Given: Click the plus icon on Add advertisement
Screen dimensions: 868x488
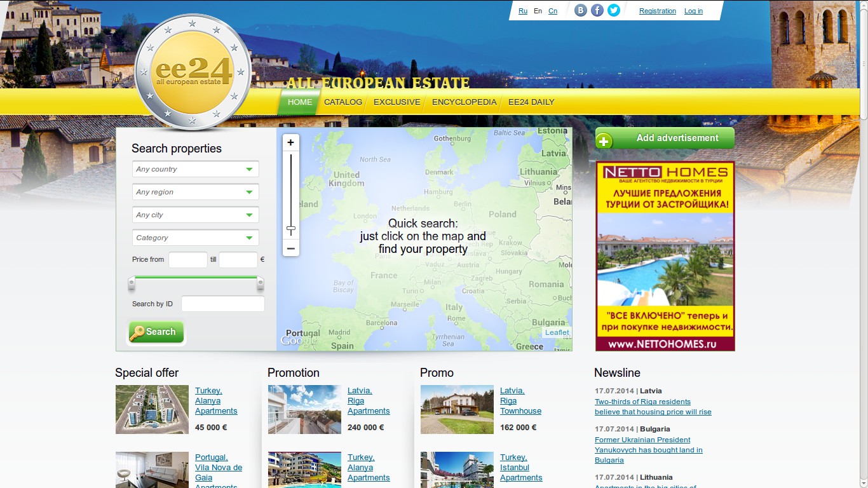Looking at the screenshot, I should [x=604, y=140].
